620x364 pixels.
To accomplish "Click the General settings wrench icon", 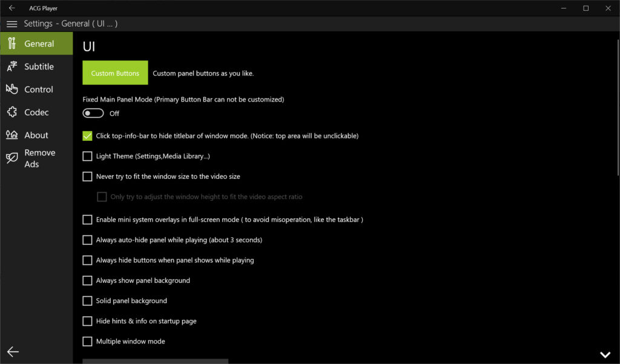I will 12,44.
